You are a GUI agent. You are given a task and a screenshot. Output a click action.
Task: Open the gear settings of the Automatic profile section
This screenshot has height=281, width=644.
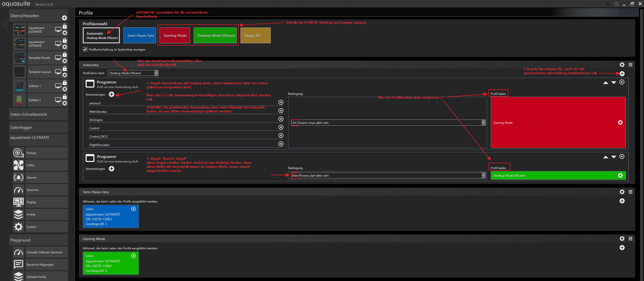pos(622,65)
